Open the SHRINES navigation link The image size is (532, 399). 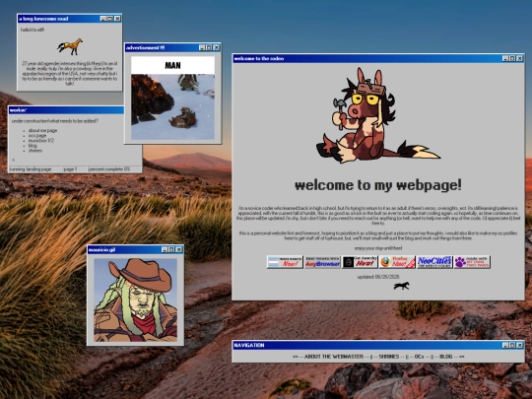(389, 357)
